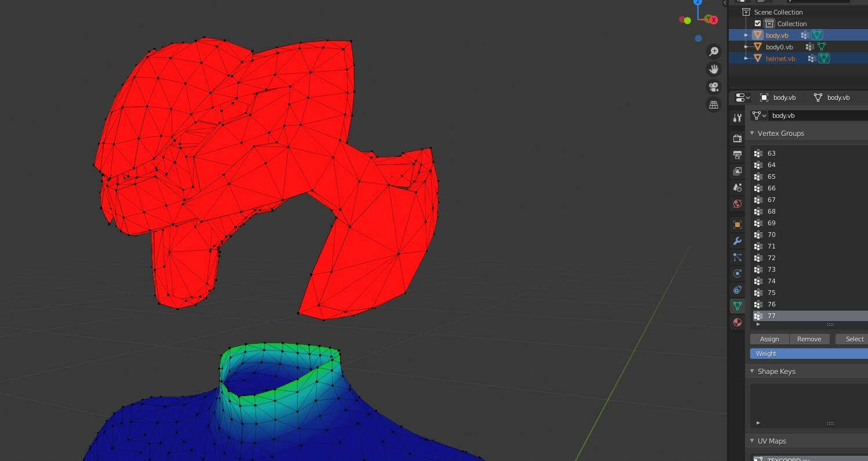Screen dimensions: 868x461
Task: Open the Object Data mesh tab
Action: 737,306
